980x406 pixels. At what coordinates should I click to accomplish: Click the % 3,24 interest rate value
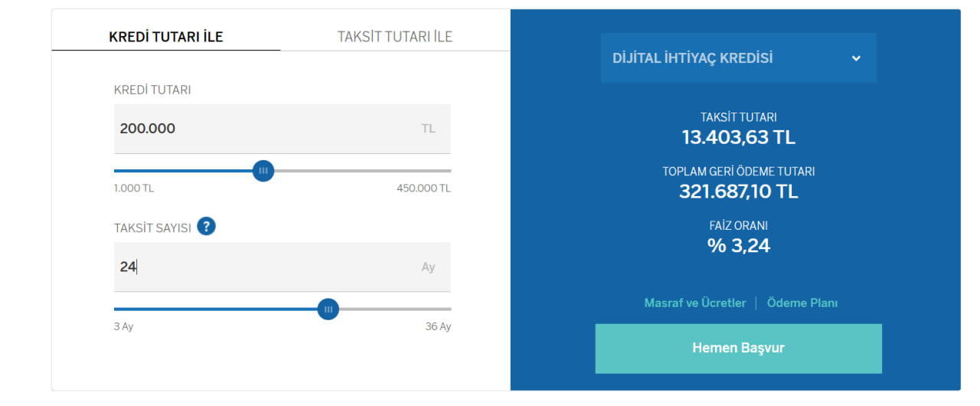(739, 246)
